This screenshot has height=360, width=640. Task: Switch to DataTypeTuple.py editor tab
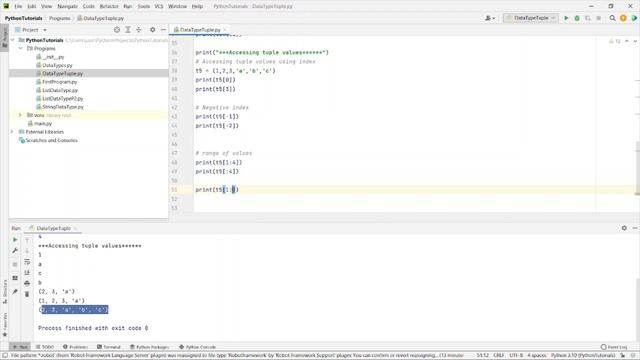[x=200, y=30]
